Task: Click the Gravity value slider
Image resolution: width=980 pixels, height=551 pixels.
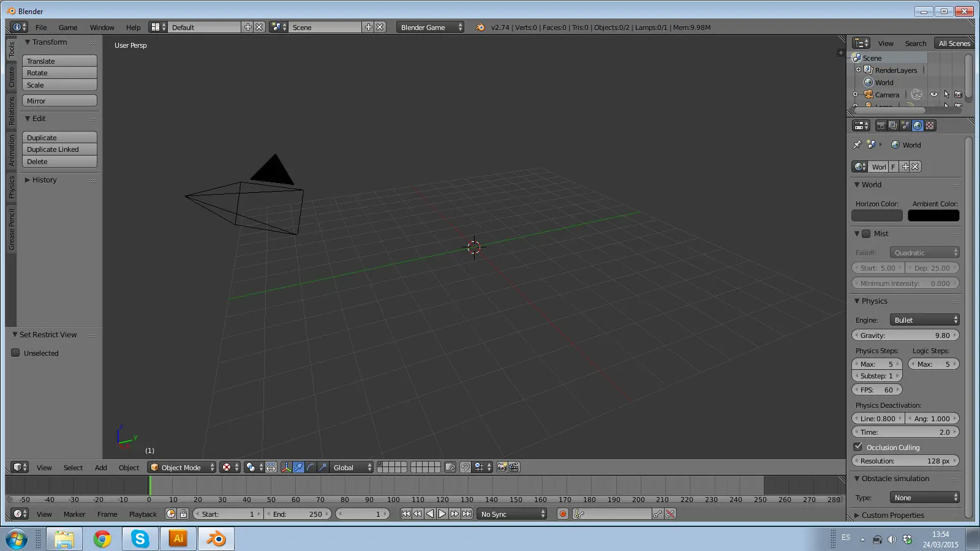Action: pos(905,335)
